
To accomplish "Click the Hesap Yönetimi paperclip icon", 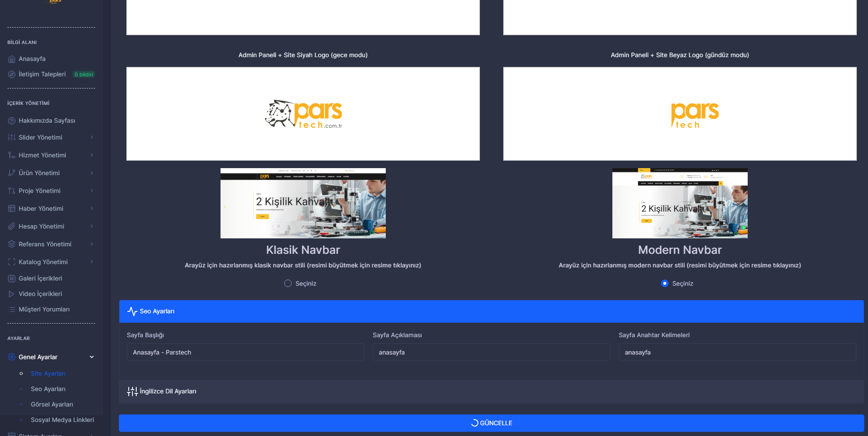I will [x=12, y=227].
